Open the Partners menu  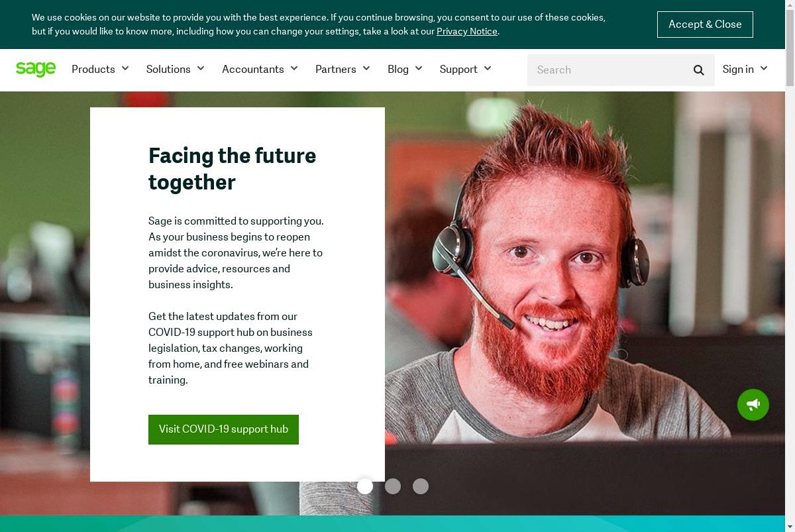[343, 69]
